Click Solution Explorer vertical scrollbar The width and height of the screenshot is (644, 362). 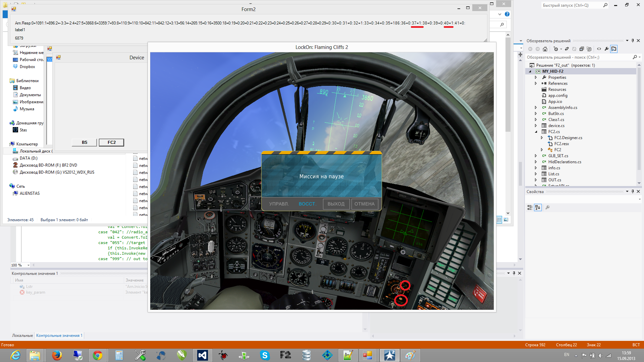(x=639, y=124)
